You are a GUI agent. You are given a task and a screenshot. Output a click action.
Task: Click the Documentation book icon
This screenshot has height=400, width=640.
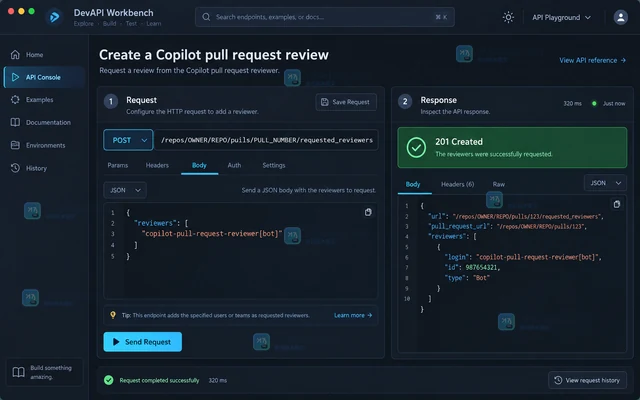coord(15,122)
